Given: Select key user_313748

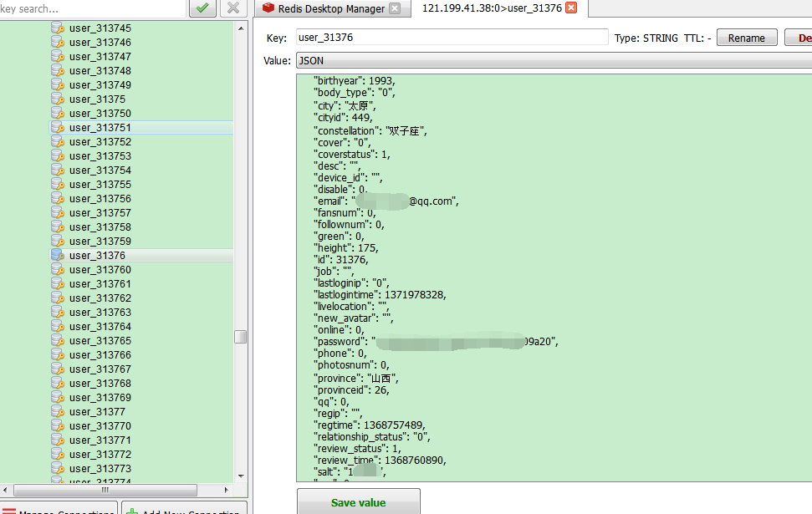Looking at the screenshot, I should 100,71.
